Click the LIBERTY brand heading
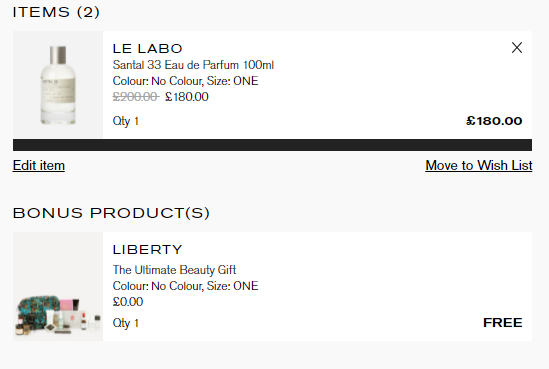 pyautogui.click(x=147, y=250)
